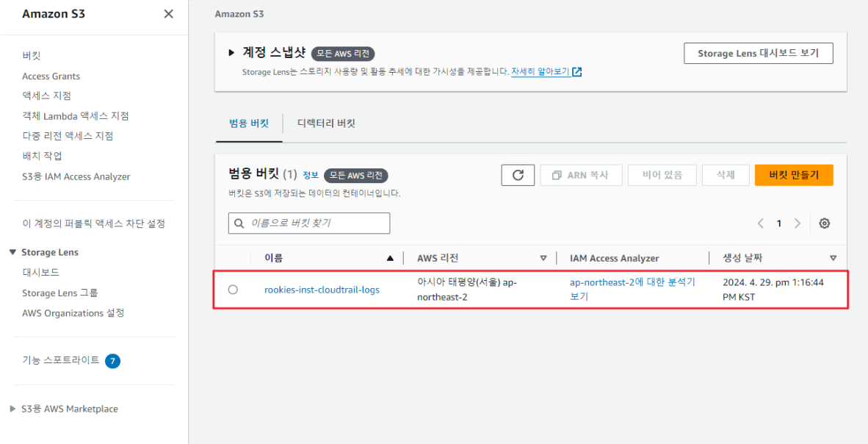Focus the 이름으로 버킷 찾기 search field
This screenshot has height=444, width=868.
tap(309, 223)
